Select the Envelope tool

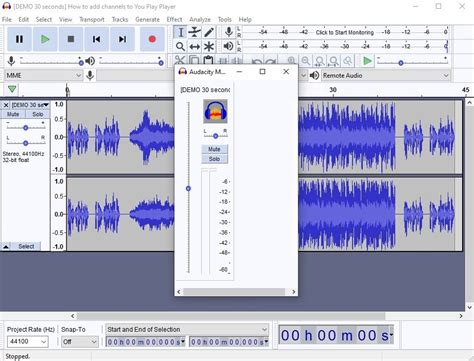coord(194,32)
